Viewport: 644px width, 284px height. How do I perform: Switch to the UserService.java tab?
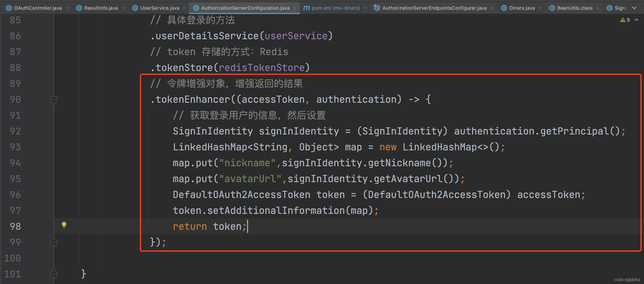click(x=159, y=8)
